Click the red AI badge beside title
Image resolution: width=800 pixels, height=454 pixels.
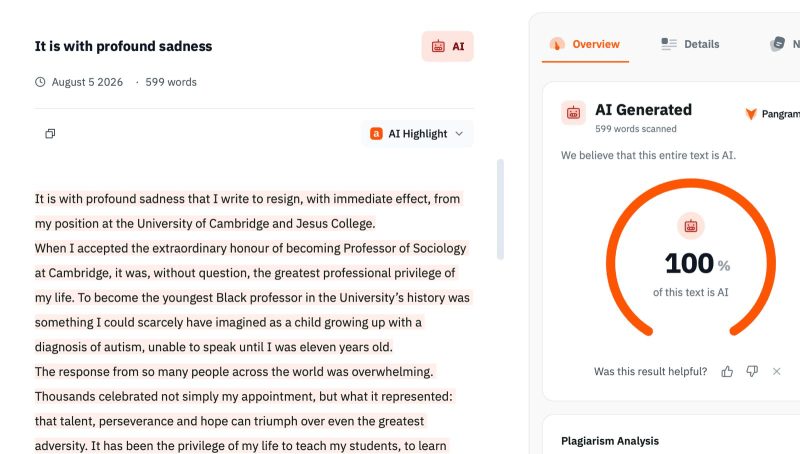pyautogui.click(x=447, y=46)
